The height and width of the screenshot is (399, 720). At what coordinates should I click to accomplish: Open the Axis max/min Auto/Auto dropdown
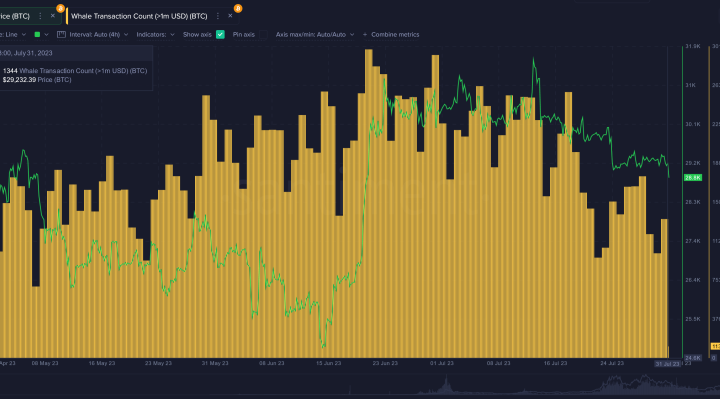pos(315,34)
